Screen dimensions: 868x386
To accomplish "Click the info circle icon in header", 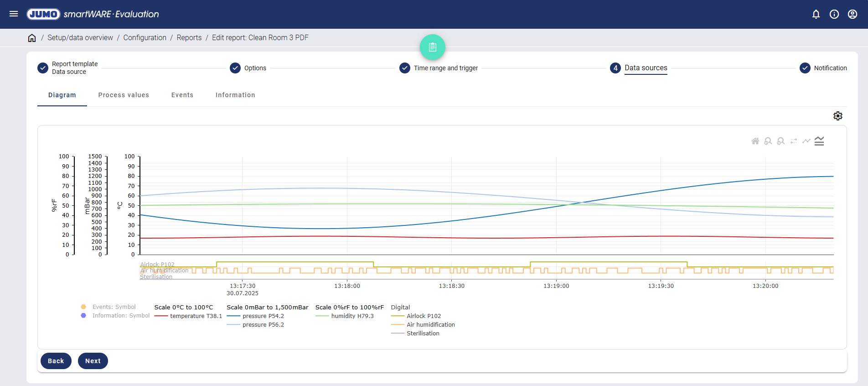I will click(834, 14).
